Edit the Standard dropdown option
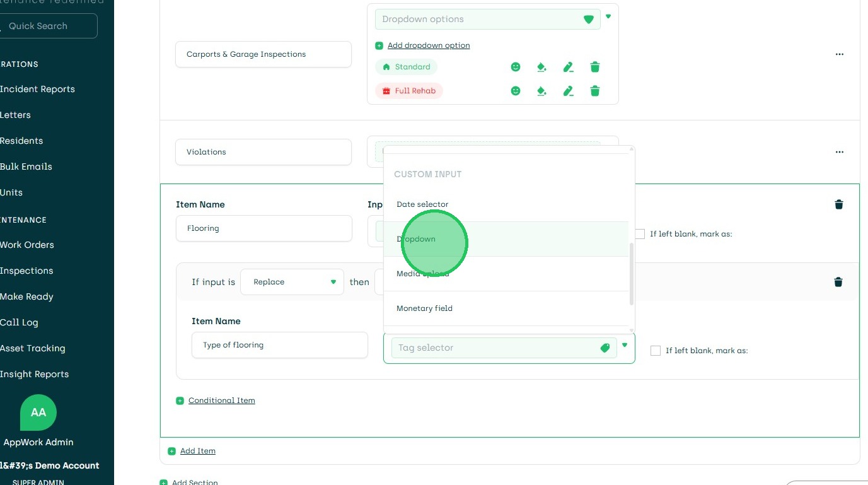 click(x=568, y=67)
